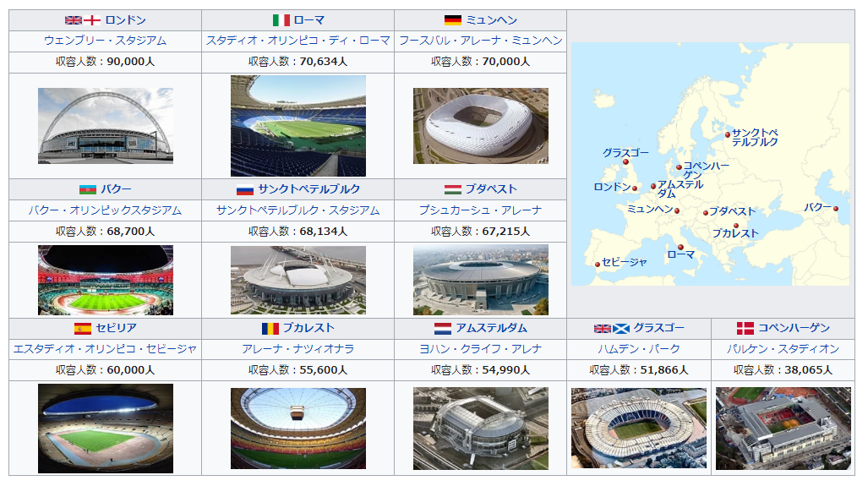The image size is (868, 486).
Task: Select capacity text 収容人数：38,065人
Action: click(x=783, y=370)
